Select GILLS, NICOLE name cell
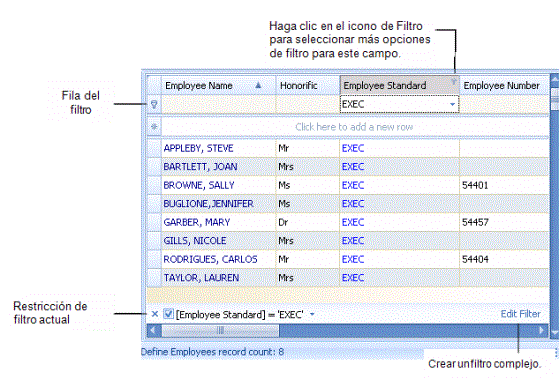 (x=219, y=241)
